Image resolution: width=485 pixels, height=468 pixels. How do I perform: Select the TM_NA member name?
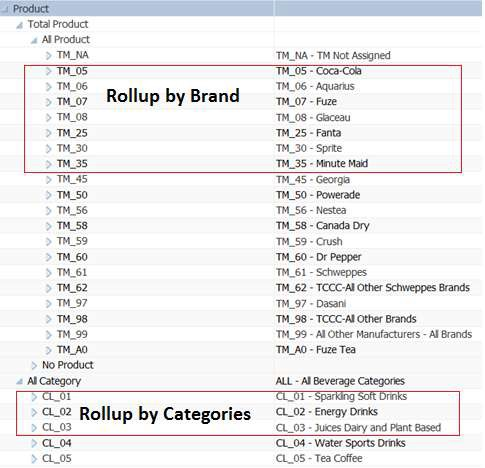[x=73, y=55]
